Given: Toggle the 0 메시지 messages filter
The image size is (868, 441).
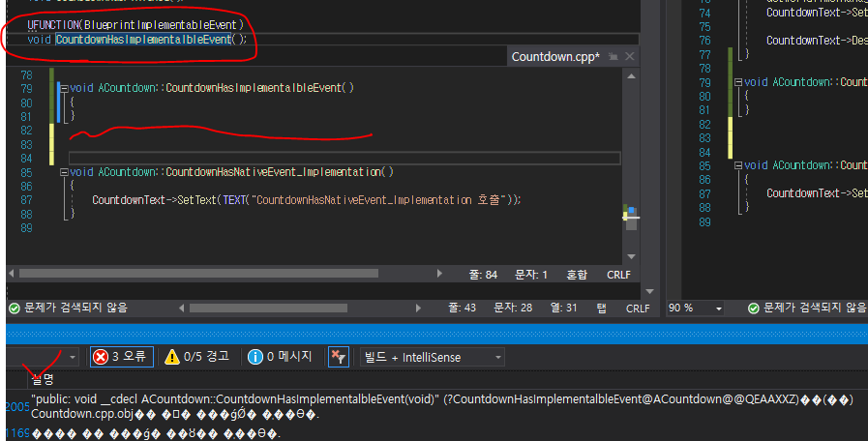Looking at the screenshot, I should click(280, 357).
